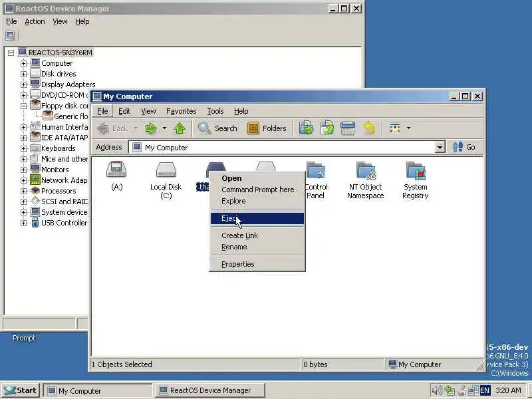Click the Go button beside the address bar

pyautogui.click(x=464, y=147)
